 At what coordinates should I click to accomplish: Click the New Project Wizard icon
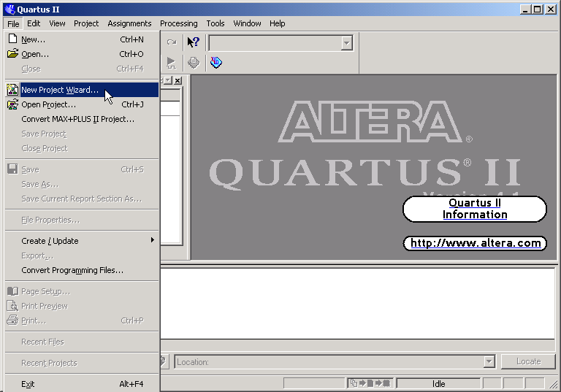[x=12, y=90]
